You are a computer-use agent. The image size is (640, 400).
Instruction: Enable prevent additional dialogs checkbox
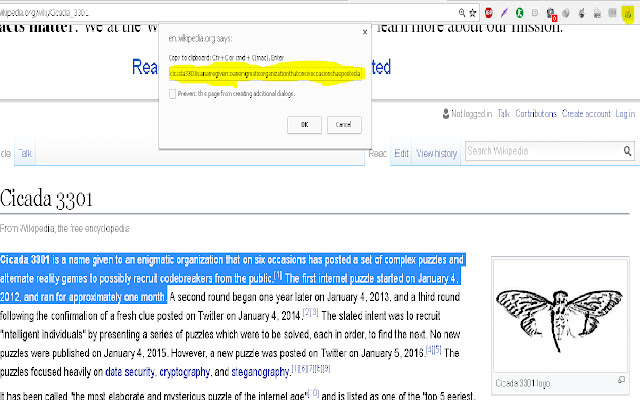[x=172, y=93]
